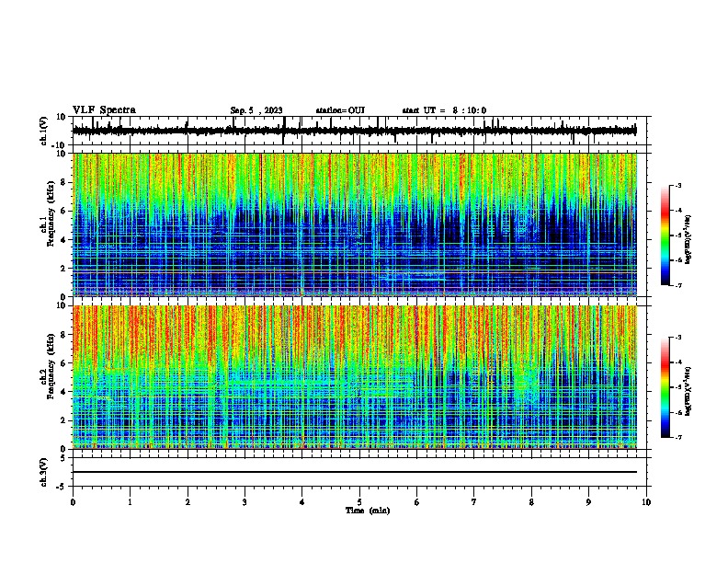
Task: Click the 'VLF Spectra' plot title
Action: (x=105, y=110)
